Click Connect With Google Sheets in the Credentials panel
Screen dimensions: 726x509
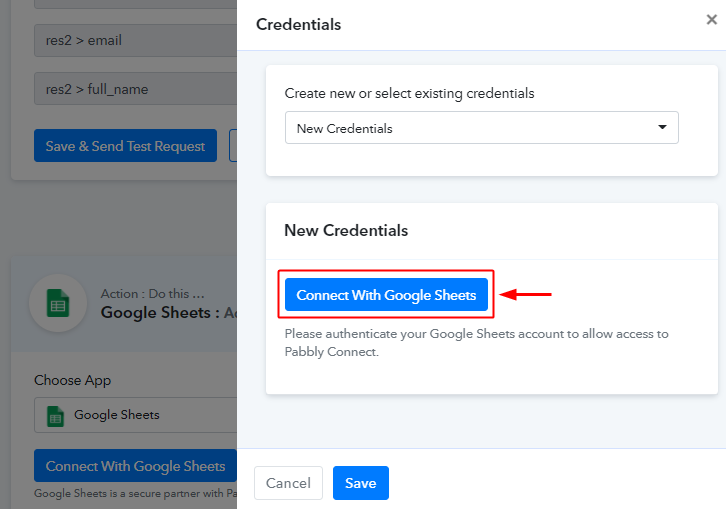click(x=386, y=295)
